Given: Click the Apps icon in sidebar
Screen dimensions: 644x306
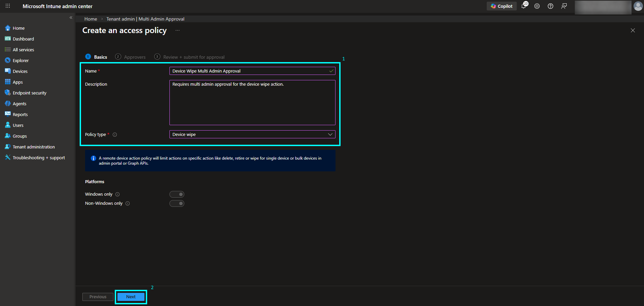Looking at the screenshot, I should coord(8,82).
